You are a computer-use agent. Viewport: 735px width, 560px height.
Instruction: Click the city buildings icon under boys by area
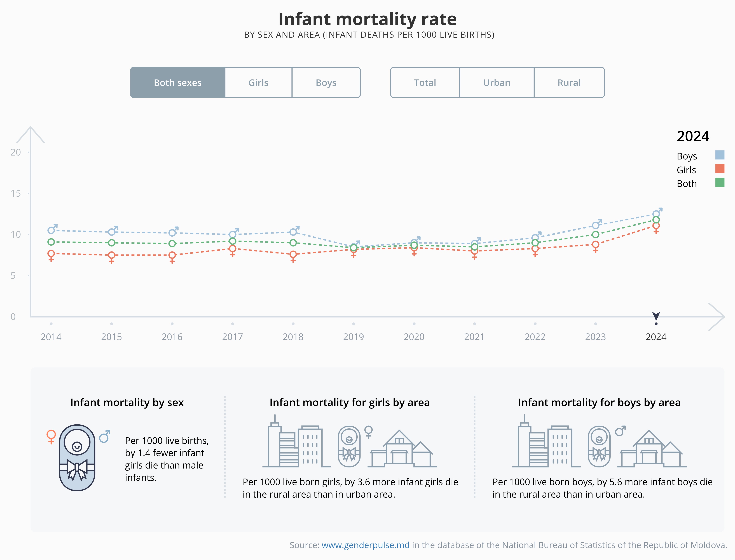(x=546, y=443)
